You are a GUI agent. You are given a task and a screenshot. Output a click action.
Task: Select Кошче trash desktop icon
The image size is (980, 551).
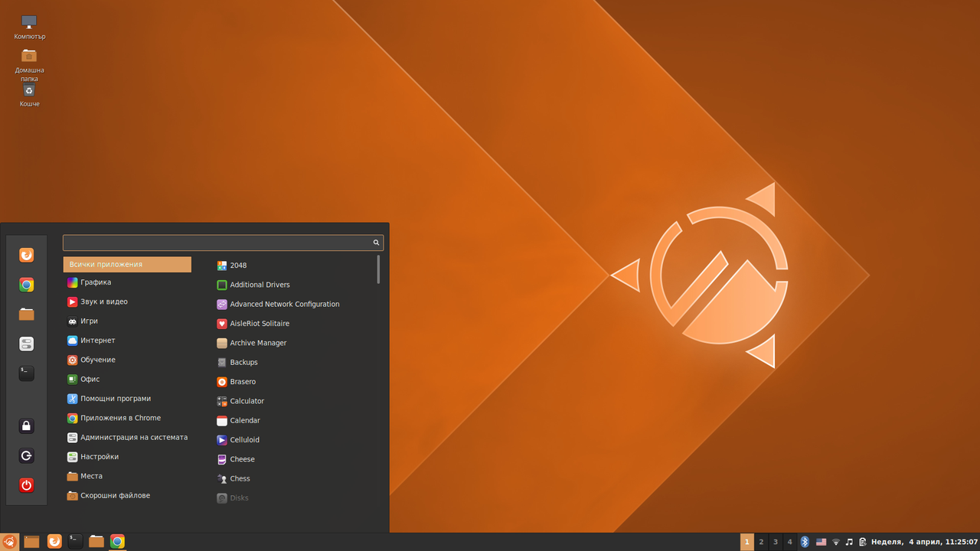coord(29,96)
